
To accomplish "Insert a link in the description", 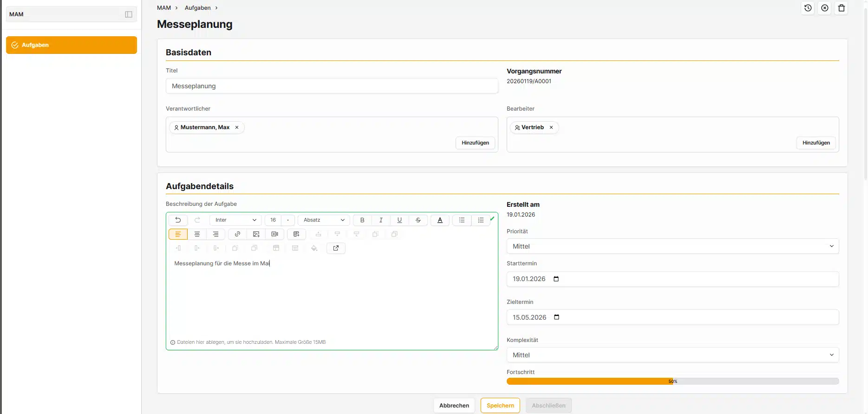I will (x=237, y=234).
